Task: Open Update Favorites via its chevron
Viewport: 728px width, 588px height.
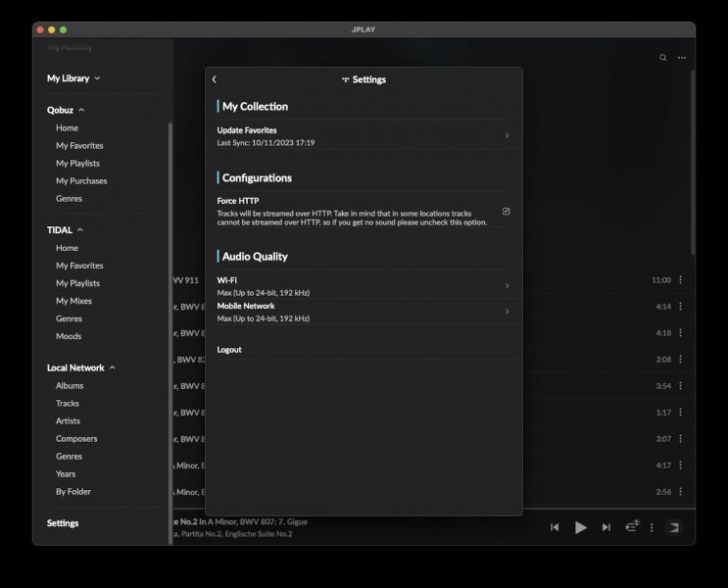Action: tap(507, 135)
